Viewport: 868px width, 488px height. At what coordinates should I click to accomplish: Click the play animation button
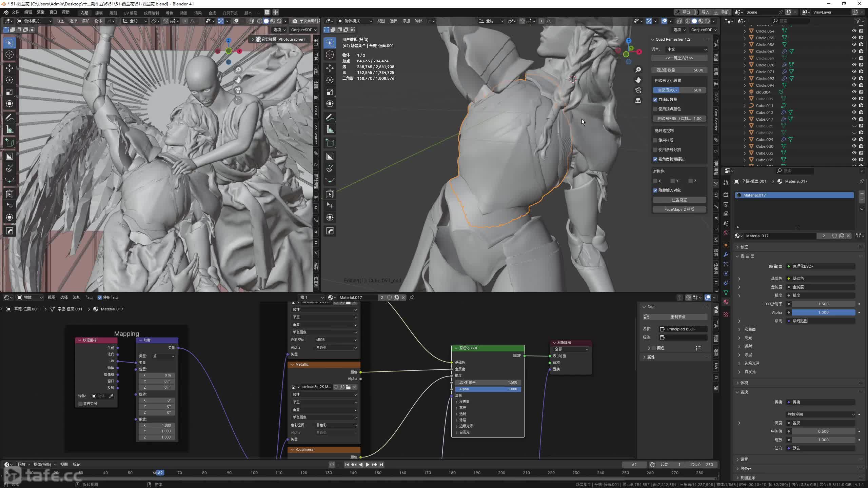click(367, 465)
